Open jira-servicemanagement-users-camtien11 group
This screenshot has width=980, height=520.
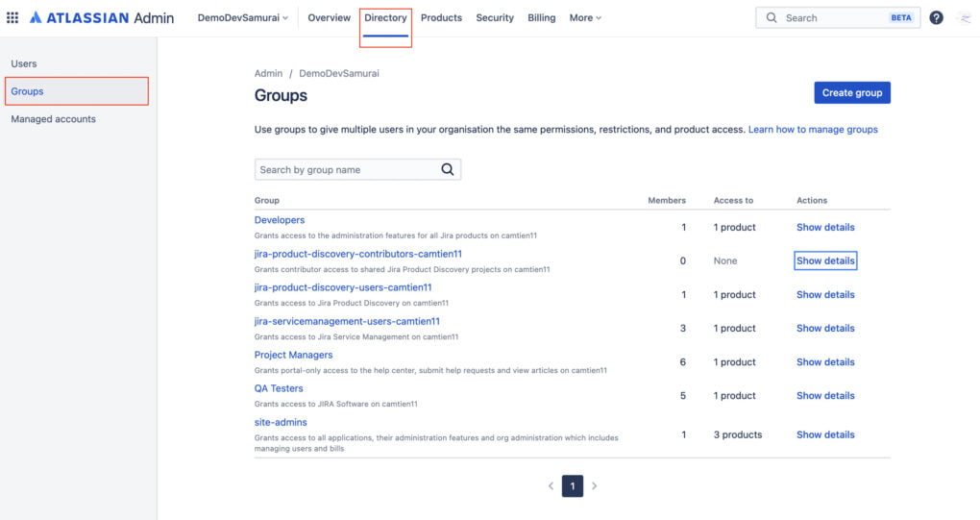(347, 321)
